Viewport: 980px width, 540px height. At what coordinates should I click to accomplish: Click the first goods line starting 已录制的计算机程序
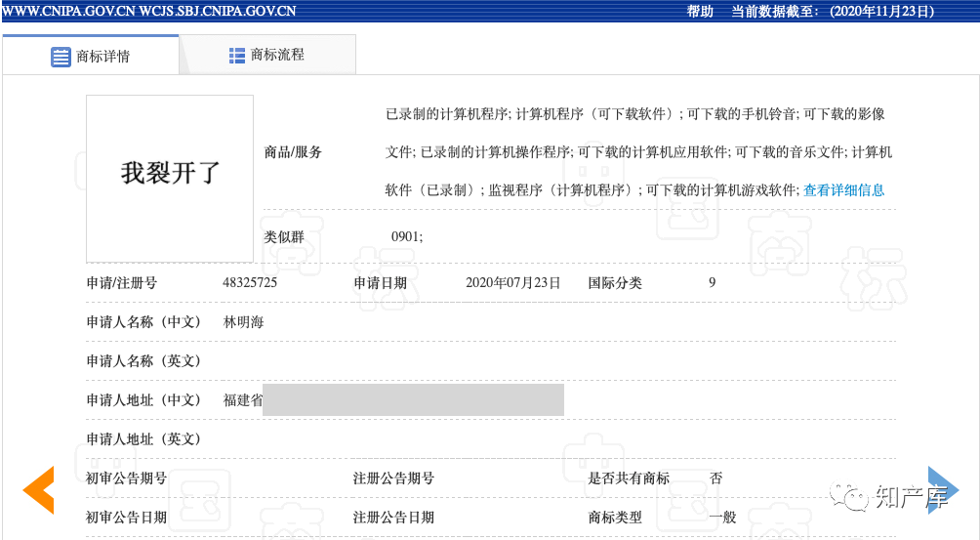pyautogui.click(x=635, y=113)
